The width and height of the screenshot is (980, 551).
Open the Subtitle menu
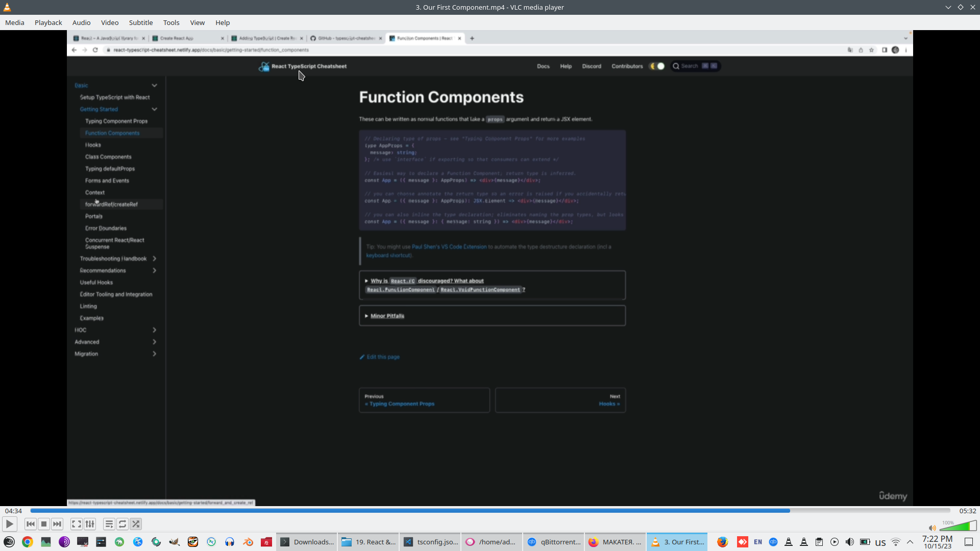(140, 22)
